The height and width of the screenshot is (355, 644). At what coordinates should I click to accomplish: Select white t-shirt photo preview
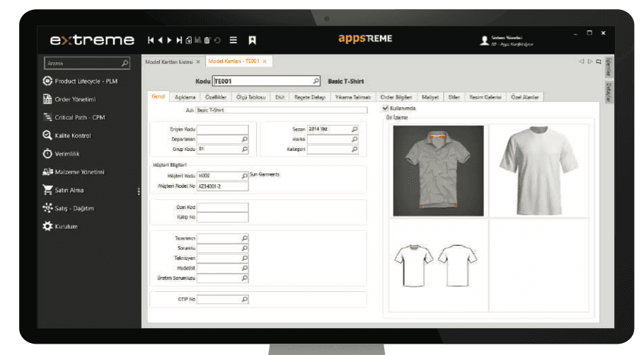(539, 170)
